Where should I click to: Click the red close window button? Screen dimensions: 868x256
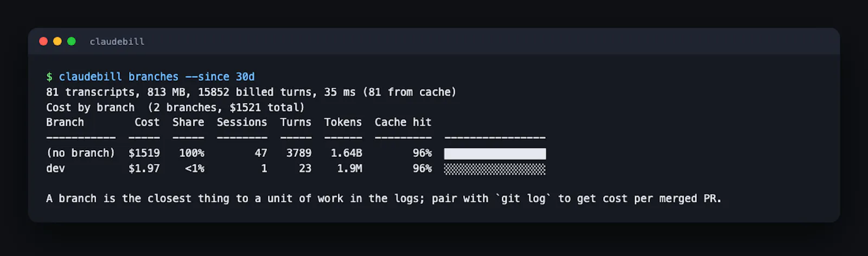click(43, 41)
